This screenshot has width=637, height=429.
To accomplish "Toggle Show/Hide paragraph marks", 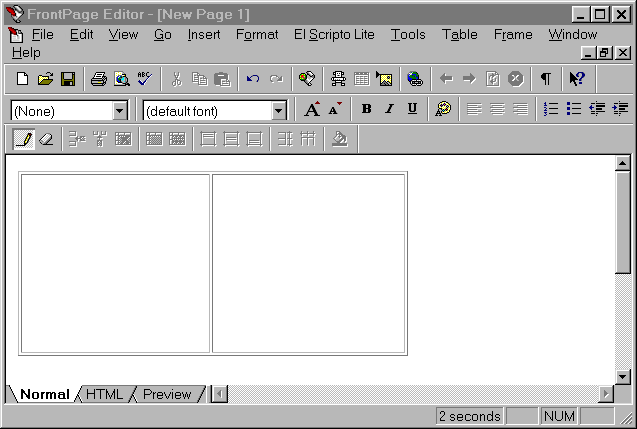I will tap(546, 78).
